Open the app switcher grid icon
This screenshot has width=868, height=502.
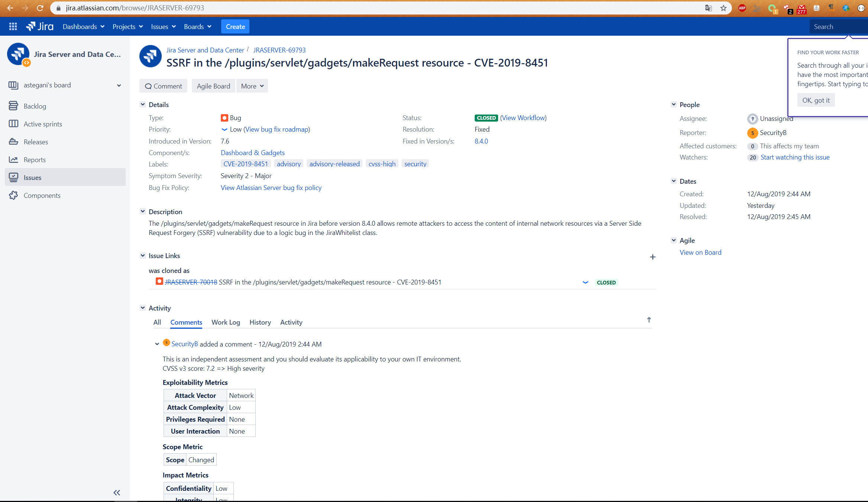point(13,26)
